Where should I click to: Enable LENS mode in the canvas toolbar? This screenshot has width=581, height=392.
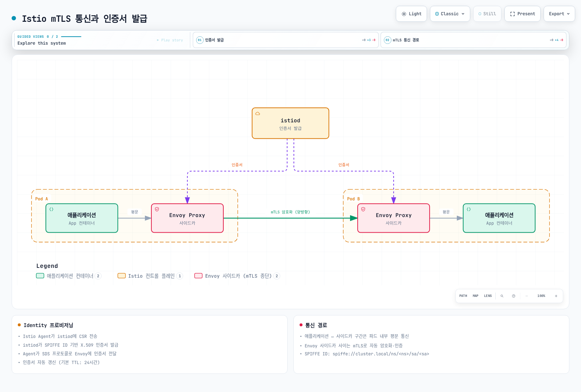pos(488,296)
